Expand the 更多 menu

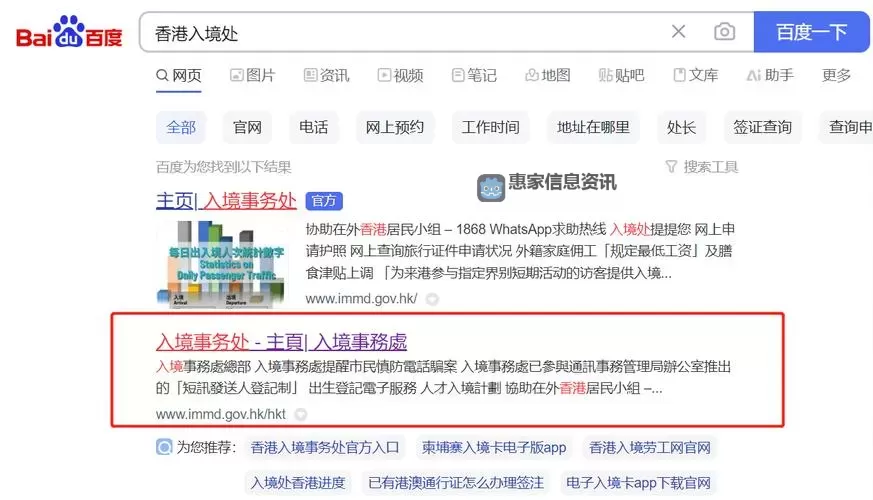(x=836, y=75)
